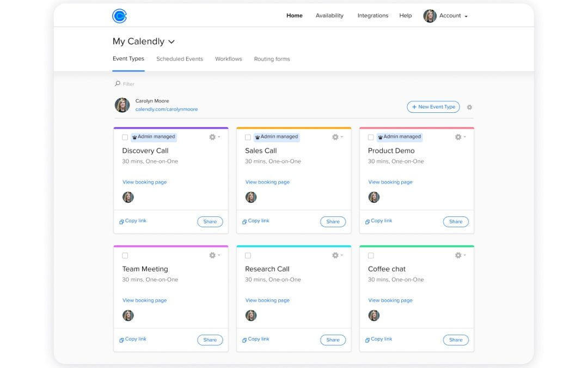Click host avatar on Discovery Call card
The image size is (588, 368).
pyautogui.click(x=128, y=197)
